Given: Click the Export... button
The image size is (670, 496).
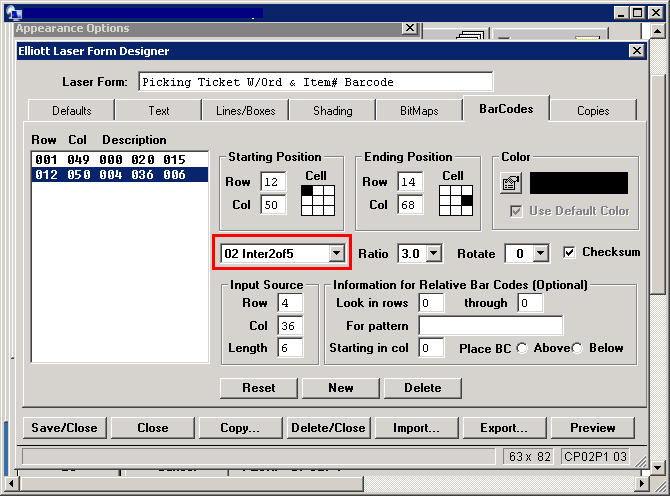Looking at the screenshot, I should click(504, 428).
